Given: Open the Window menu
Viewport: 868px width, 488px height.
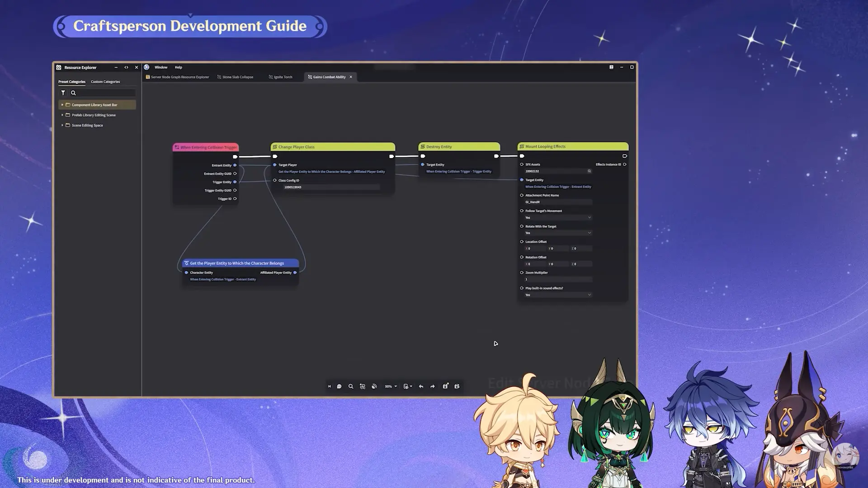Looking at the screenshot, I should click(x=161, y=67).
